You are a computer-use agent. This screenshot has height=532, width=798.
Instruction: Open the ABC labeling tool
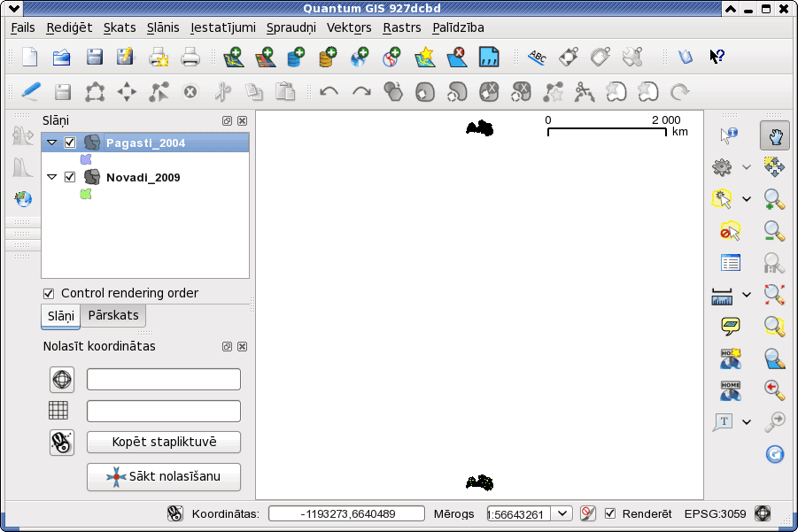click(537, 57)
